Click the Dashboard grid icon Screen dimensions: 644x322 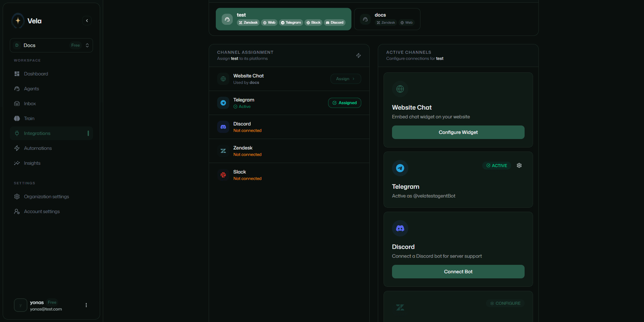tap(17, 74)
